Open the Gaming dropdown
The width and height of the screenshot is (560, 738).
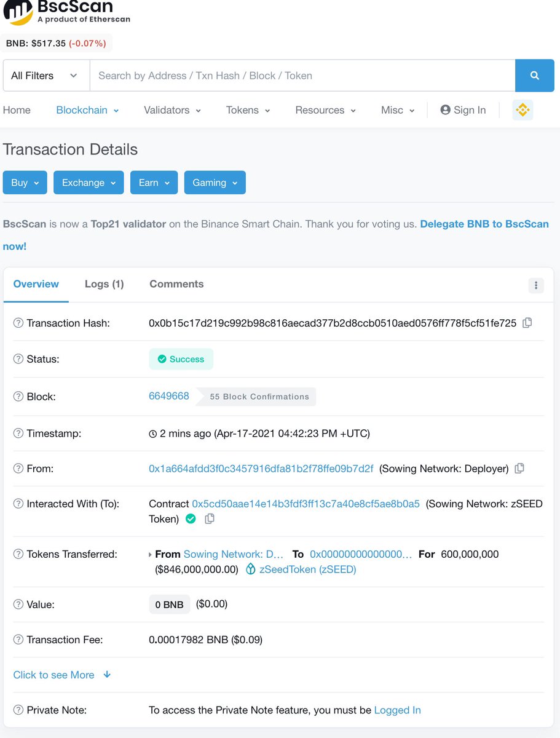(215, 183)
